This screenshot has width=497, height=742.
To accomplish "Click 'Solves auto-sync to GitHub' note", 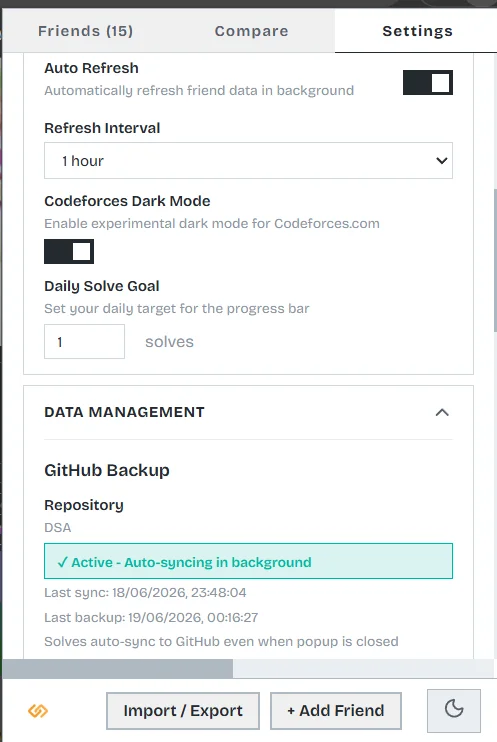I will point(221,642).
